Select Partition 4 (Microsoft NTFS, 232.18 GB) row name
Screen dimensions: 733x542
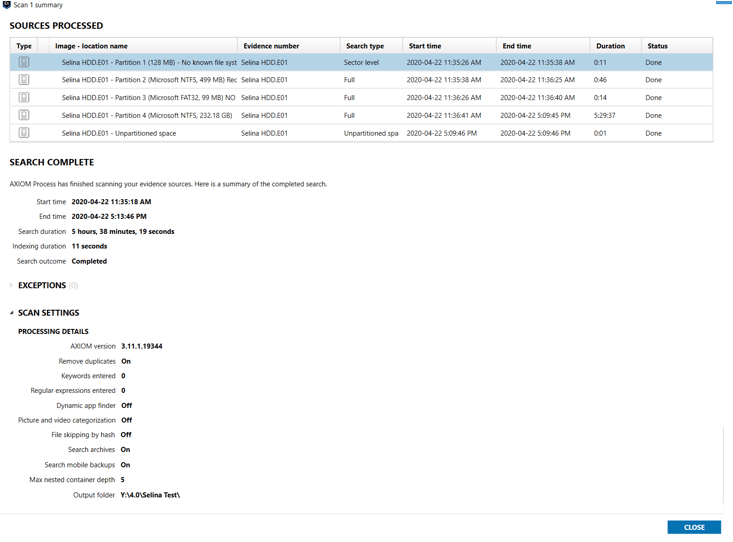pyautogui.click(x=147, y=116)
